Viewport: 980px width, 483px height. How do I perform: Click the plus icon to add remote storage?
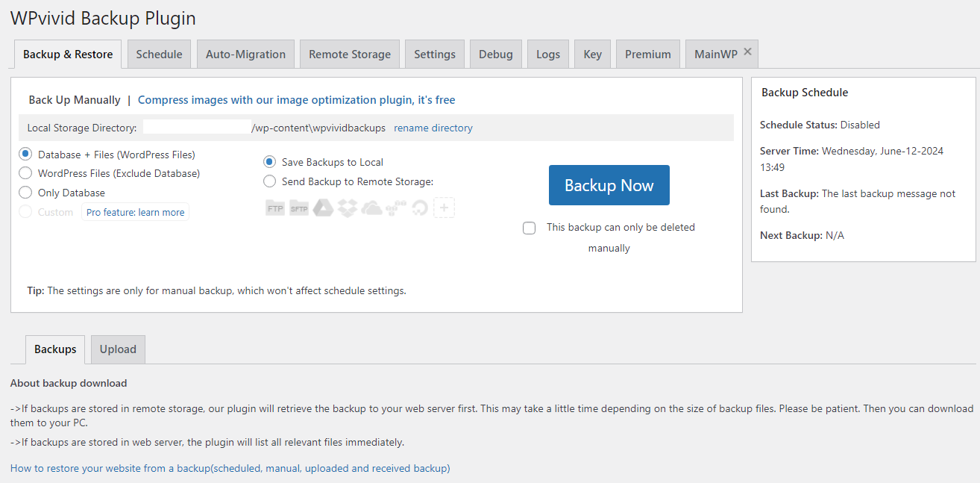[x=445, y=208]
